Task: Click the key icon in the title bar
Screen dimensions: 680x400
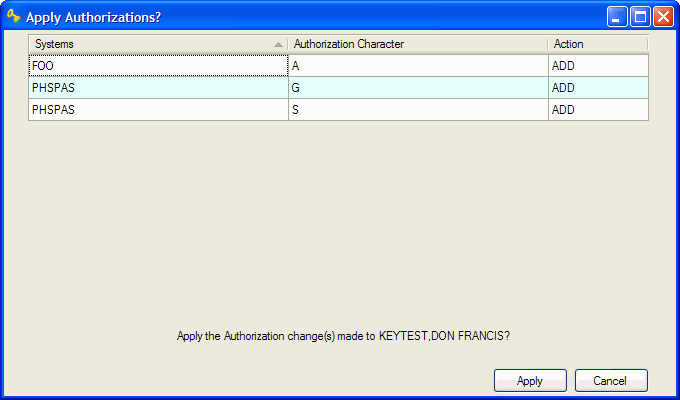Action: 14,17
